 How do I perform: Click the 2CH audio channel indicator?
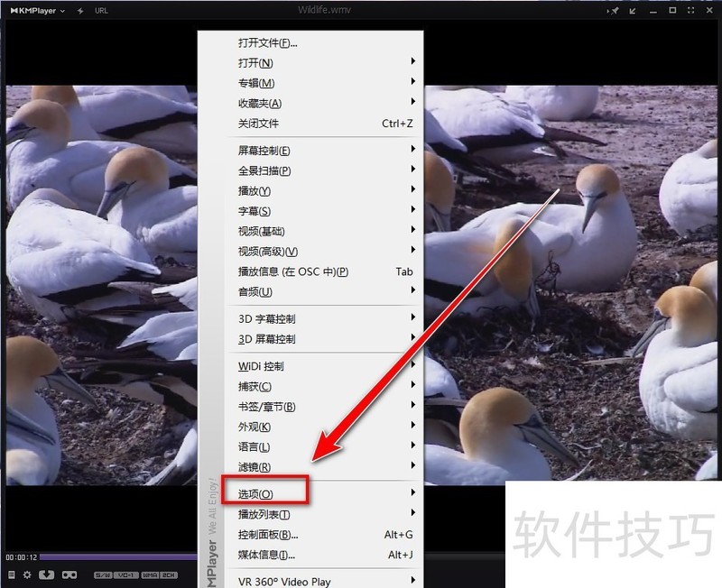click(x=169, y=574)
